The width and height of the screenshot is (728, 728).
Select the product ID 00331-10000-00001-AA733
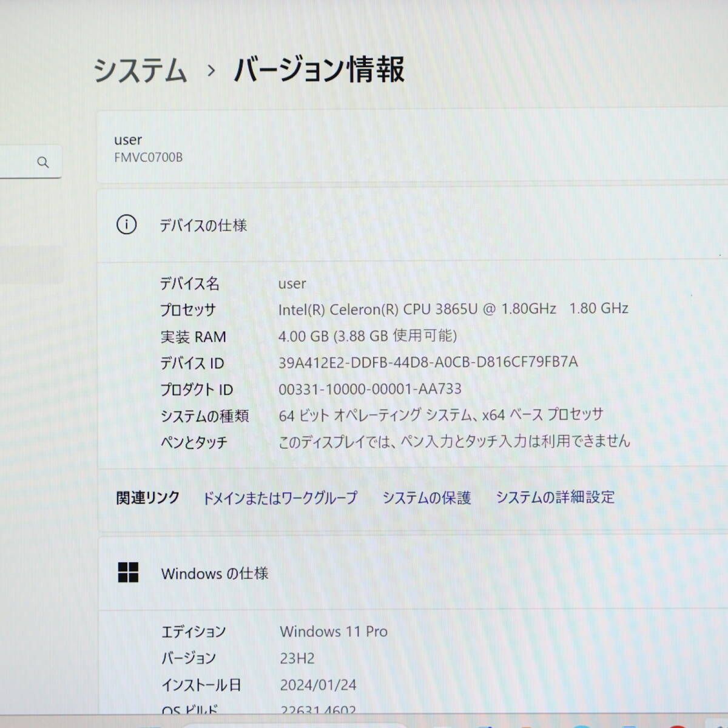370,389
